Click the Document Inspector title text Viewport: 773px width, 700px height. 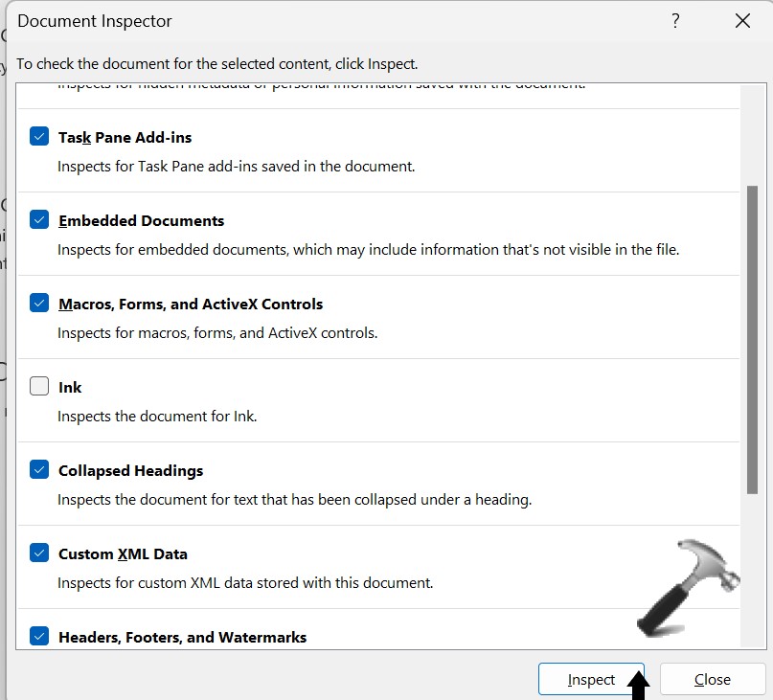[x=95, y=20]
